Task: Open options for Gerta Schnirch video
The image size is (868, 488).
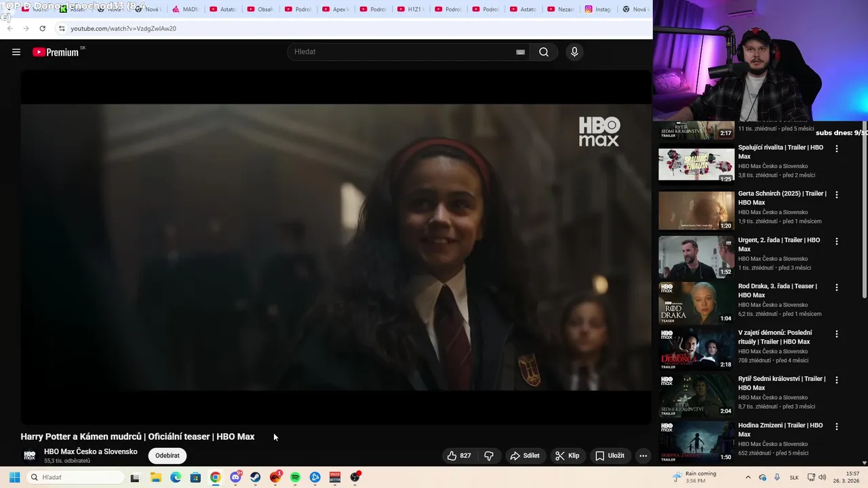Action: tap(836, 195)
